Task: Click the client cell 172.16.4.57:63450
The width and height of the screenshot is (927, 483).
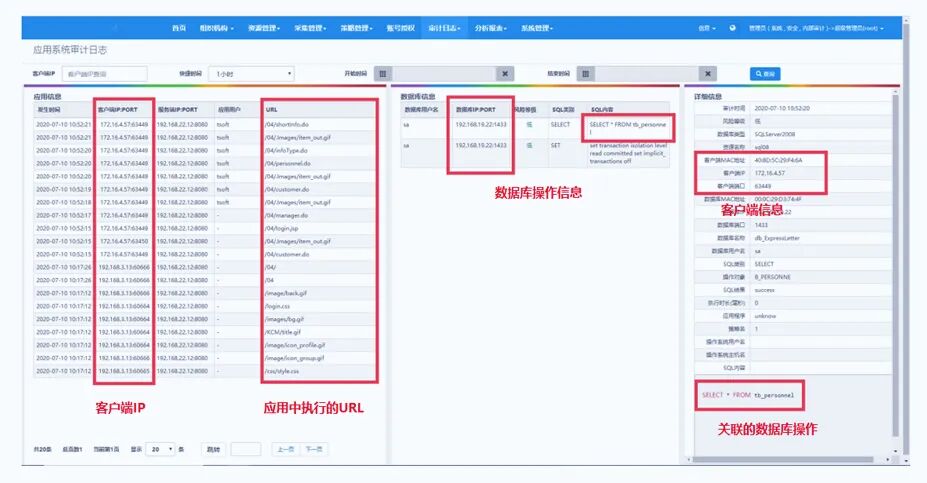Action: point(124,241)
